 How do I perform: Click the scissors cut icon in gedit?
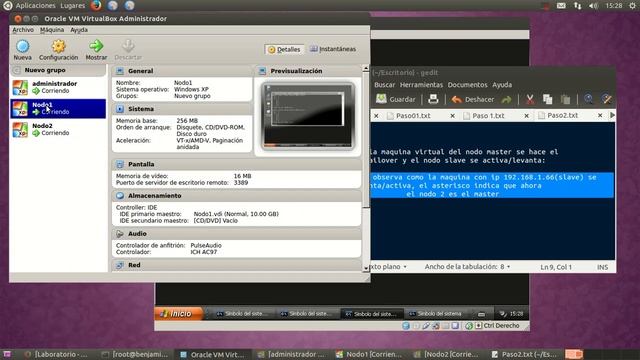tap(530, 99)
